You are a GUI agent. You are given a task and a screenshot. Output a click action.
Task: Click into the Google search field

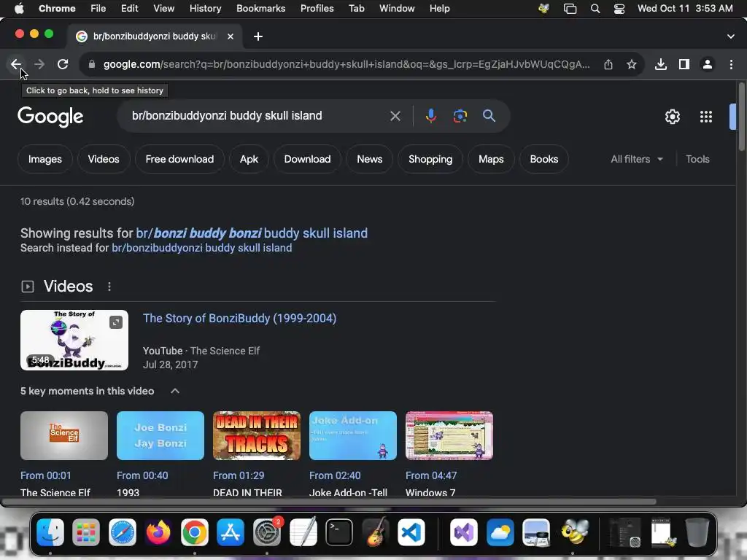[258, 116]
